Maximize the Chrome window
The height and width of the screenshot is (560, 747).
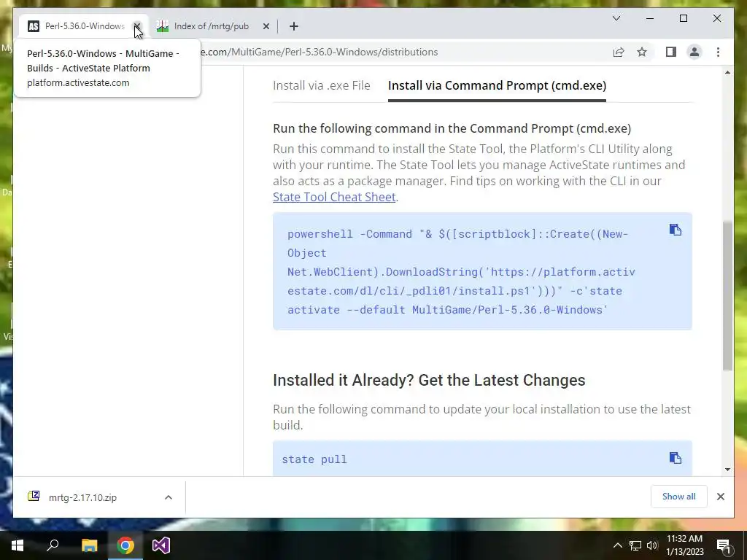(683, 18)
